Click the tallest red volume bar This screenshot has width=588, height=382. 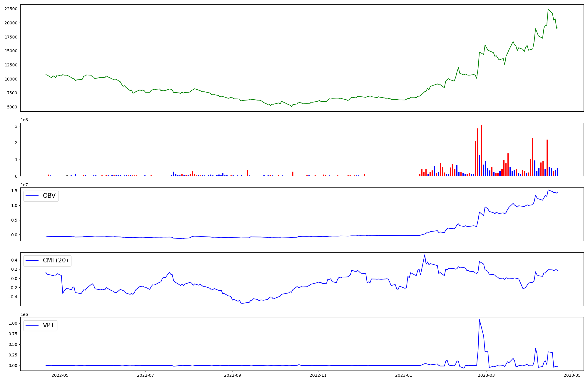click(482, 150)
